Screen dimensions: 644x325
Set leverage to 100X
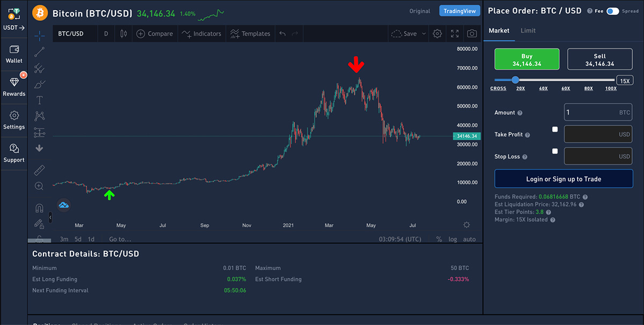(611, 89)
